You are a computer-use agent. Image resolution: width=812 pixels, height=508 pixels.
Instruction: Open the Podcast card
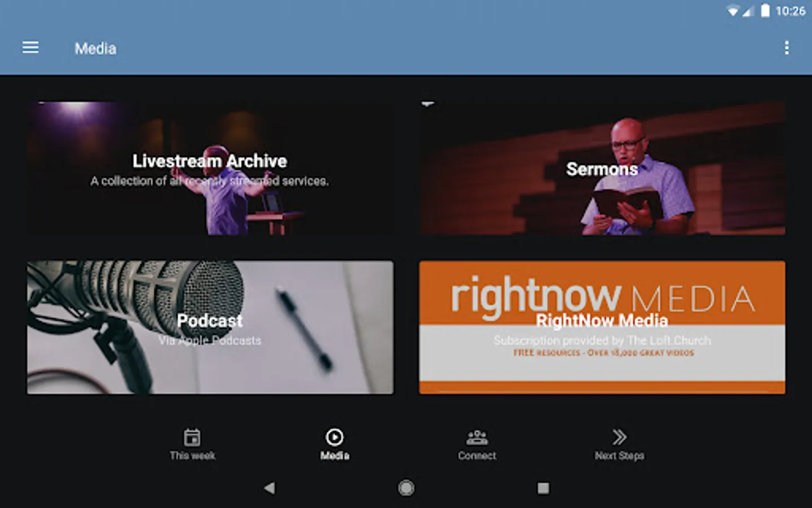pos(210,327)
